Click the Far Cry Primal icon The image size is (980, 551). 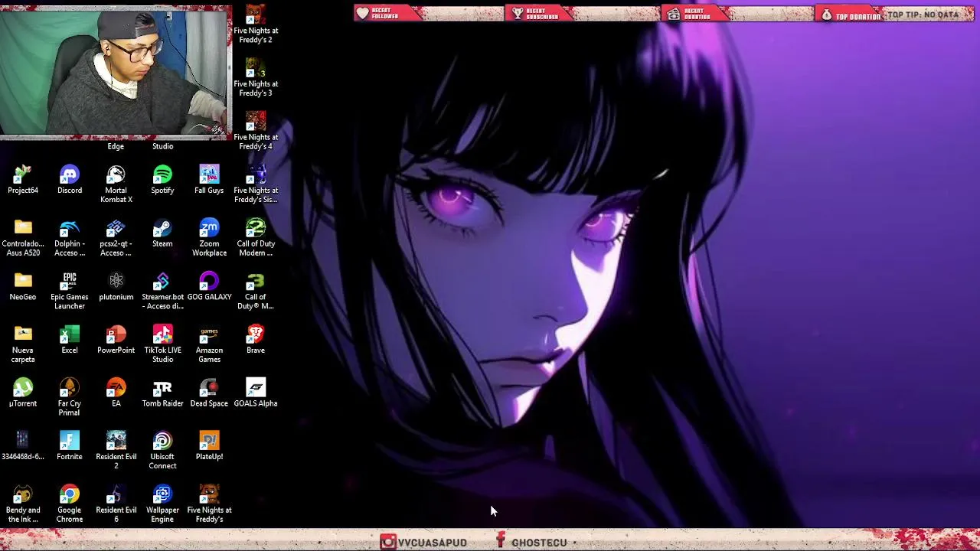click(70, 397)
